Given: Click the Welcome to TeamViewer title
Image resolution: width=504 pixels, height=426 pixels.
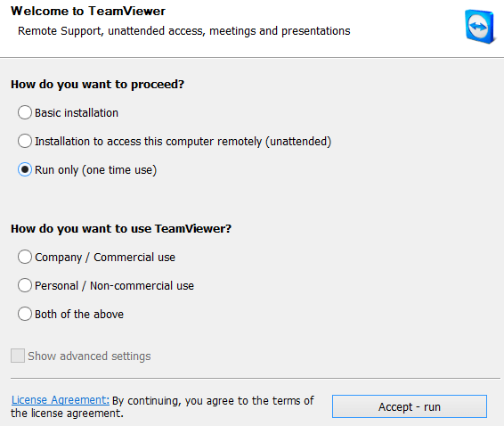Looking at the screenshot, I should click(88, 12).
